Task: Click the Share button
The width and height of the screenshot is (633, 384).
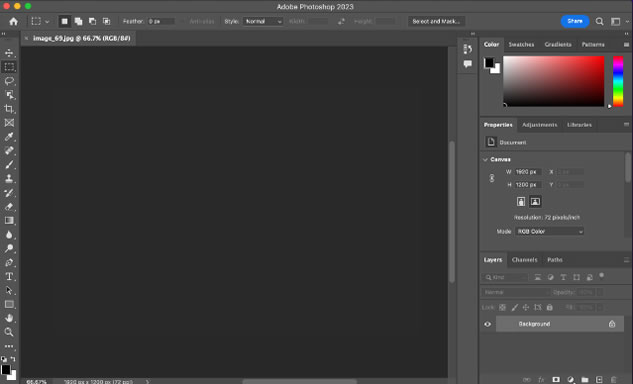Action: pyautogui.click(x=575, y=21)
